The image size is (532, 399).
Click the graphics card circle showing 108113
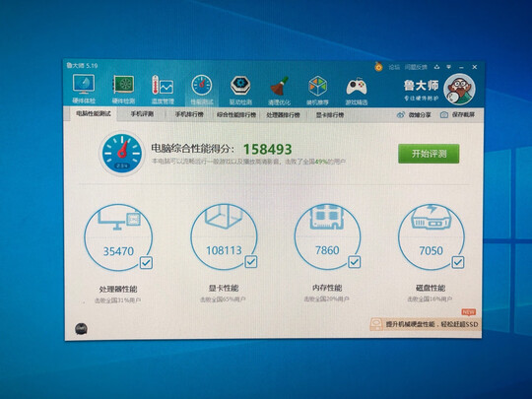point(224,236)
